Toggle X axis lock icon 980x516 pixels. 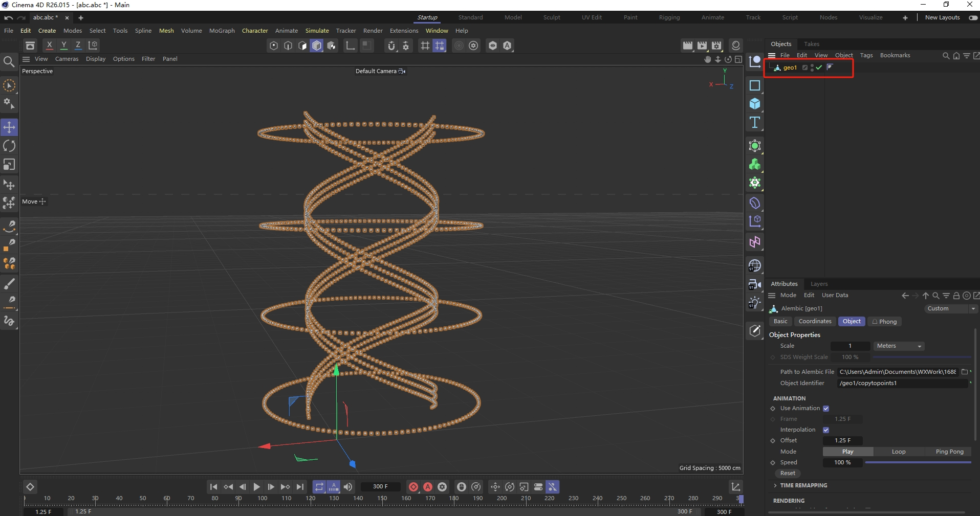[x=50, y=46]
